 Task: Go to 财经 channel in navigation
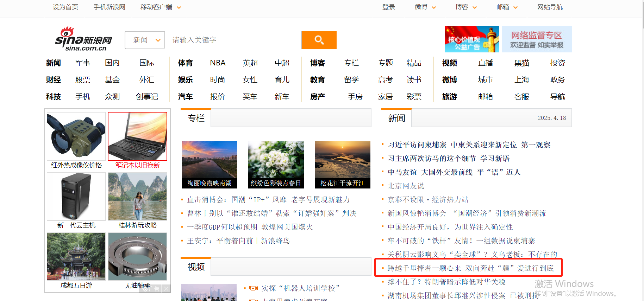click(x=54, y=80)
